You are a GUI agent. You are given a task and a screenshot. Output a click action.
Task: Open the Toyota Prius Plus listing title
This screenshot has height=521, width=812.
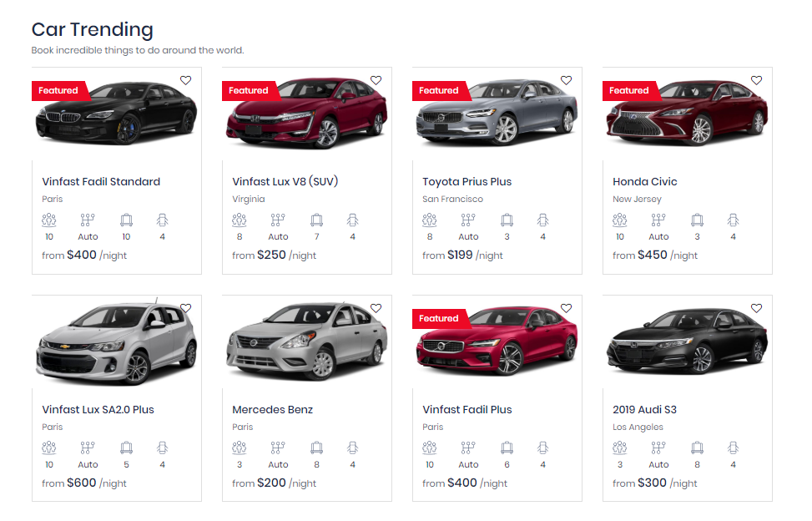coord(467,182)
